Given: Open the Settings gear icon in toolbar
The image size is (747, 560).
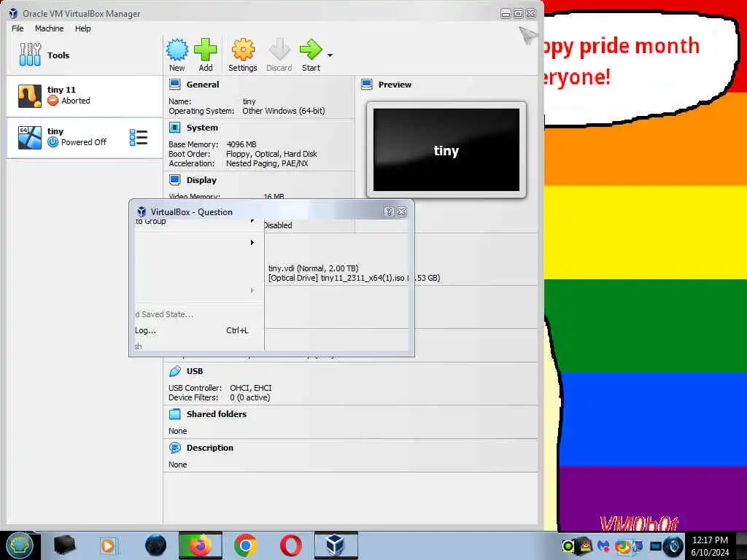Looking at the screenshot, I should point(243,50).
